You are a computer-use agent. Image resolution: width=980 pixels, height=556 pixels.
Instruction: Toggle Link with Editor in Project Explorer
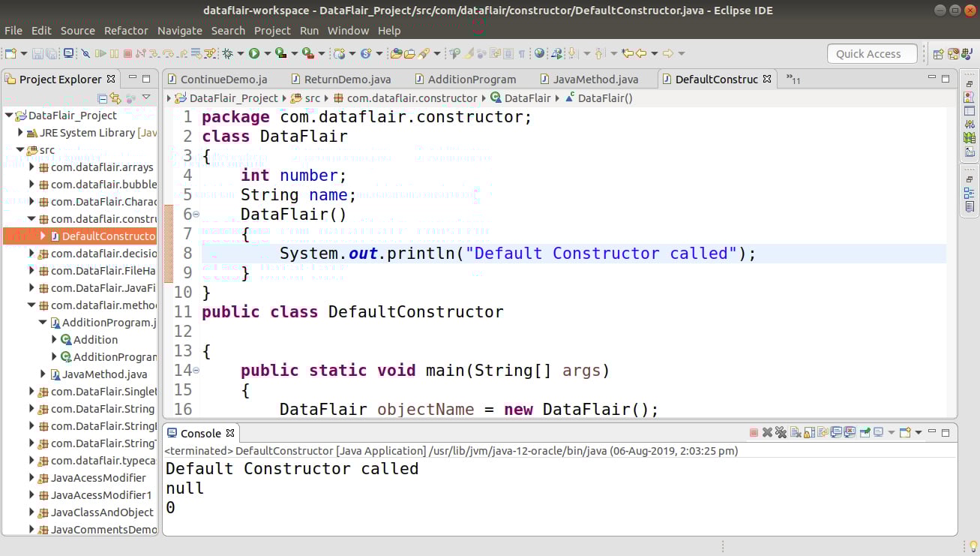tap(115, 98)
